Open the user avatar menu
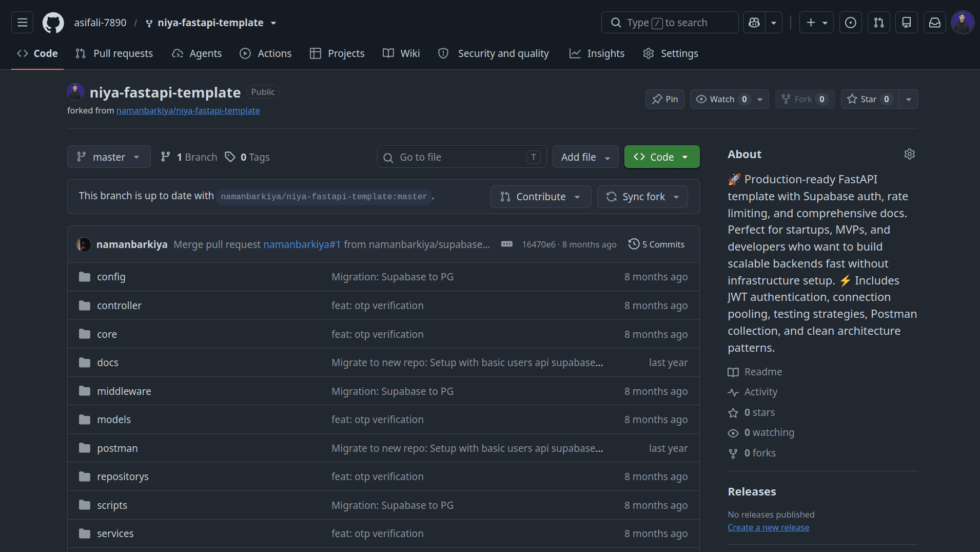The image size is (980, 552). [x=963, y=23]
